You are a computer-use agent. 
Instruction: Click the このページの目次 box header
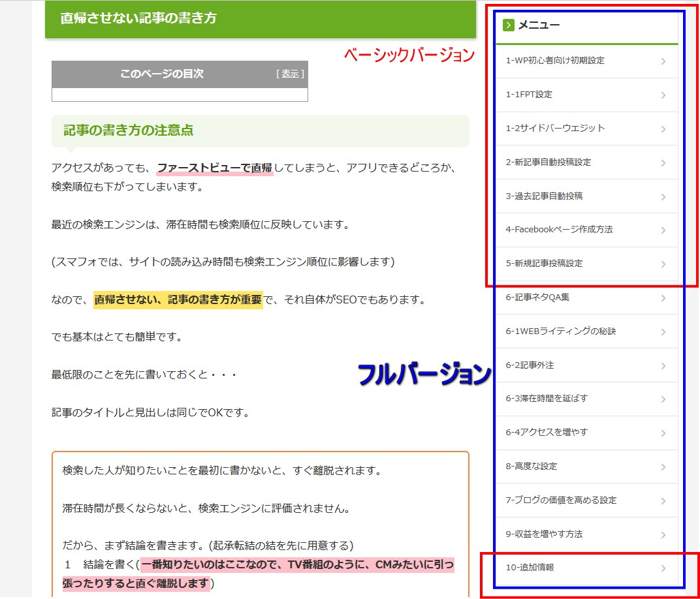tap(180, 74)
